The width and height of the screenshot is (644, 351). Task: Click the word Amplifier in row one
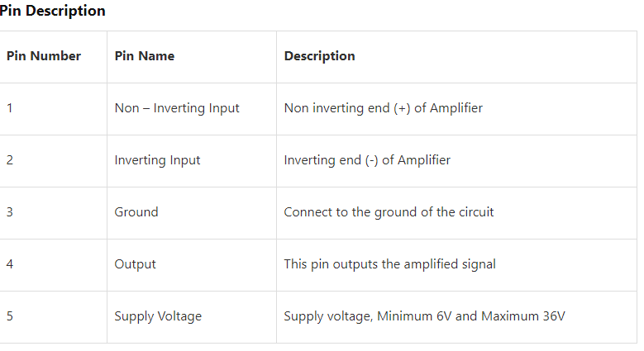coord(456,108)
